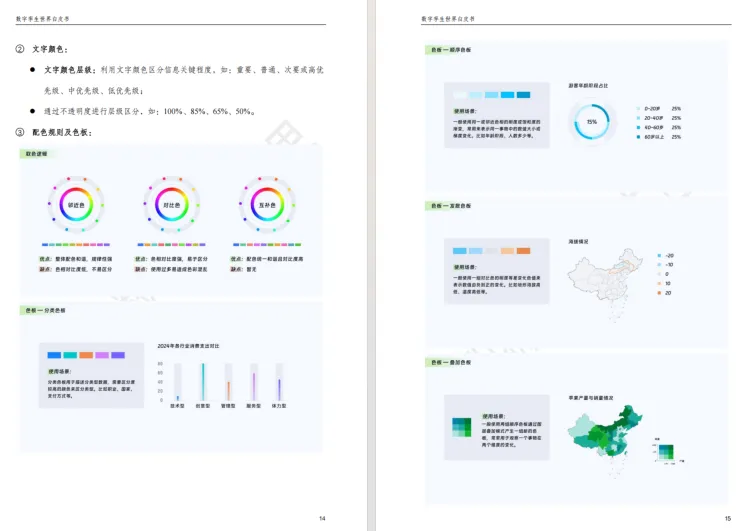751x531 pixels.
Task: Click the 色板一顺序色板 section label
Action: tap(450, 50)
